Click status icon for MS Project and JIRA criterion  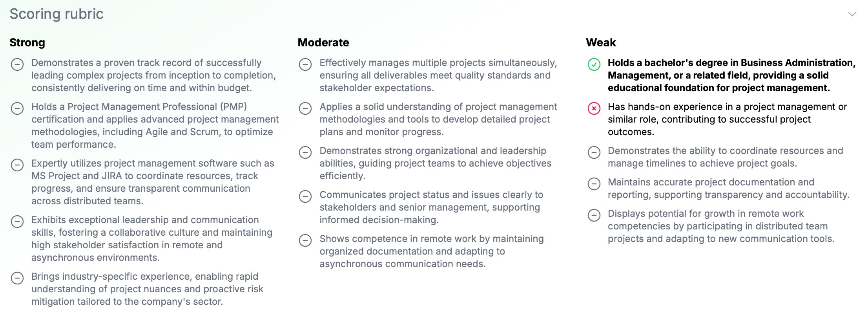(17, 165)
